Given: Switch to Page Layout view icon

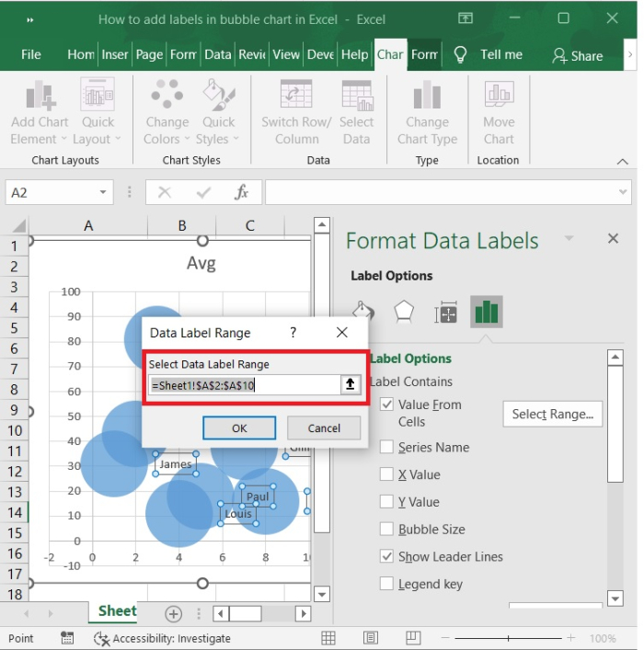Looking at the screenshot, I should pyautogui.click(x=370, y=638).
